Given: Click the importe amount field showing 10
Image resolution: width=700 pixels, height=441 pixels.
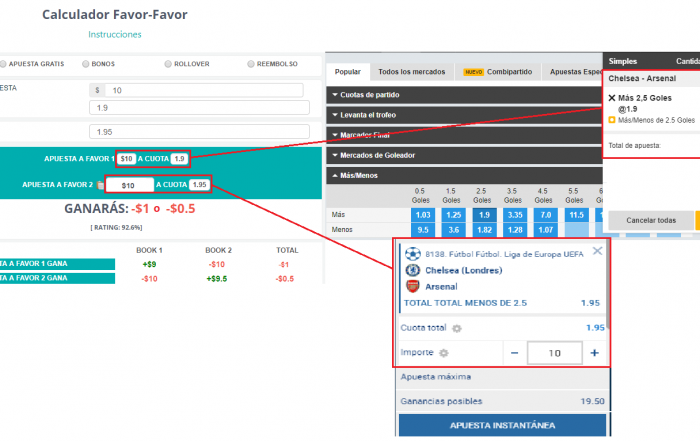Looking at the screenshot, I should (554, 353).
